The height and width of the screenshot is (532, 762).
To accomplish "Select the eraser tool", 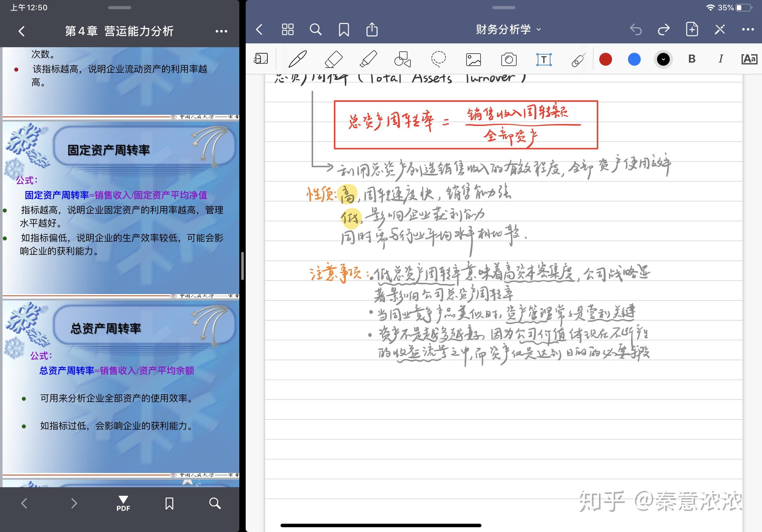I will 333,59.
